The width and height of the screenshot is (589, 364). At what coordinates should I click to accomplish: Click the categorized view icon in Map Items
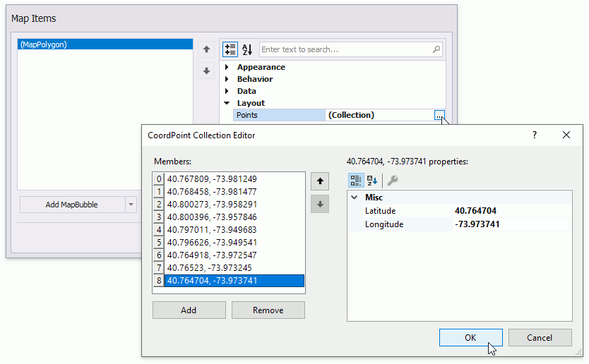pyautogui.click(x=230, y=49)
